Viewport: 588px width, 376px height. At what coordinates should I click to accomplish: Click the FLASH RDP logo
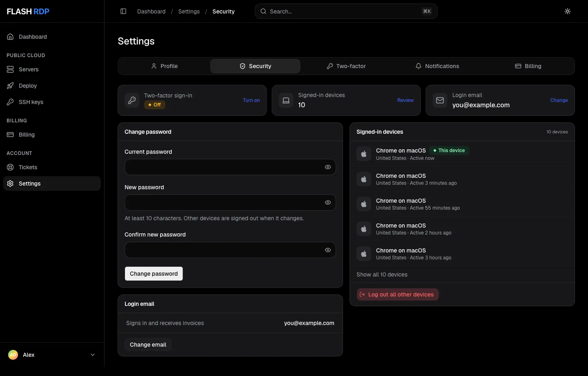(x=28, y=11)
